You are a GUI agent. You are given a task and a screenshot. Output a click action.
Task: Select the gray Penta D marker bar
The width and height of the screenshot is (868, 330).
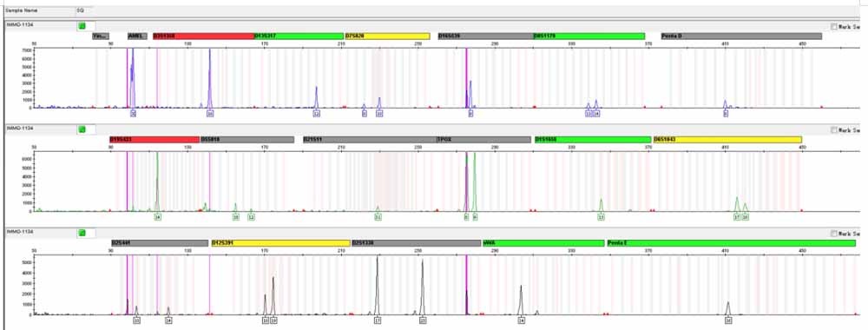tap(741, 36)
